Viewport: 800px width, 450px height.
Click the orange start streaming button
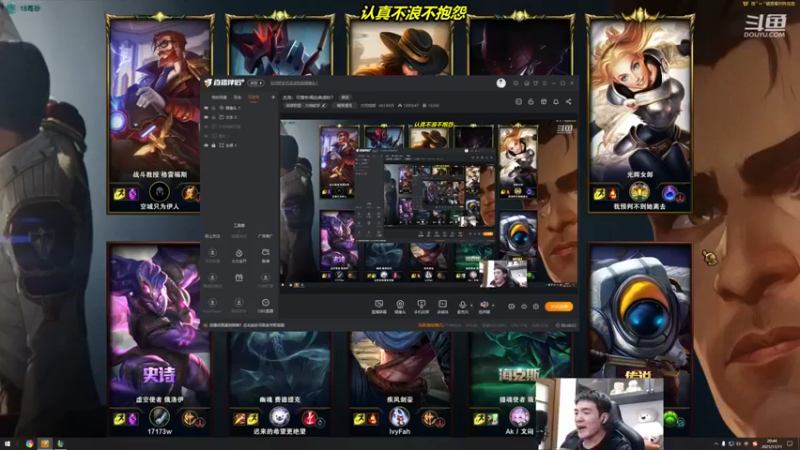tap(559, 307)
